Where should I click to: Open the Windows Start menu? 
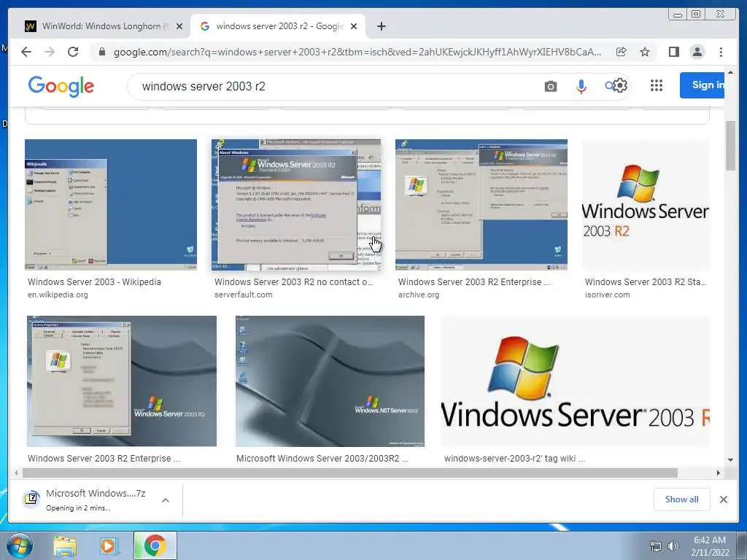click(x=19, y=545)
